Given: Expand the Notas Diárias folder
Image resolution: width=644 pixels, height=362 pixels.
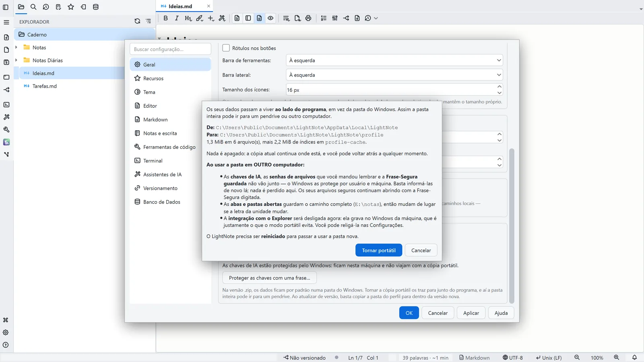Looking at the screenshot, I should point(16,60).
